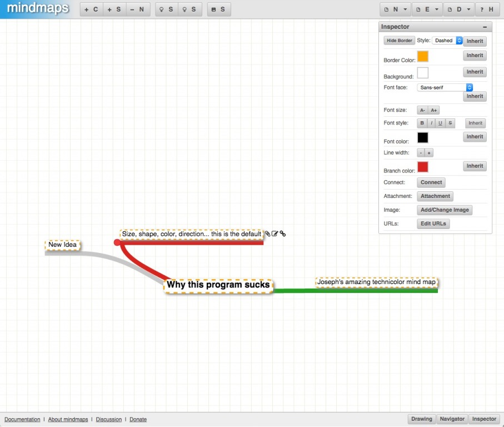Image resolution: width=504 pixels, height=427 pixels.
Task: Select the 'New Idea' node
Action: (63, 245)
